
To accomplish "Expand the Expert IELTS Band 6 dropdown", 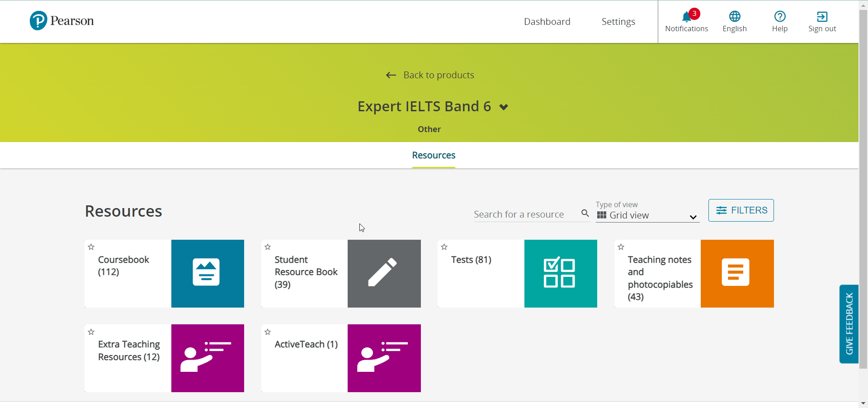I will tap(503, 107).
